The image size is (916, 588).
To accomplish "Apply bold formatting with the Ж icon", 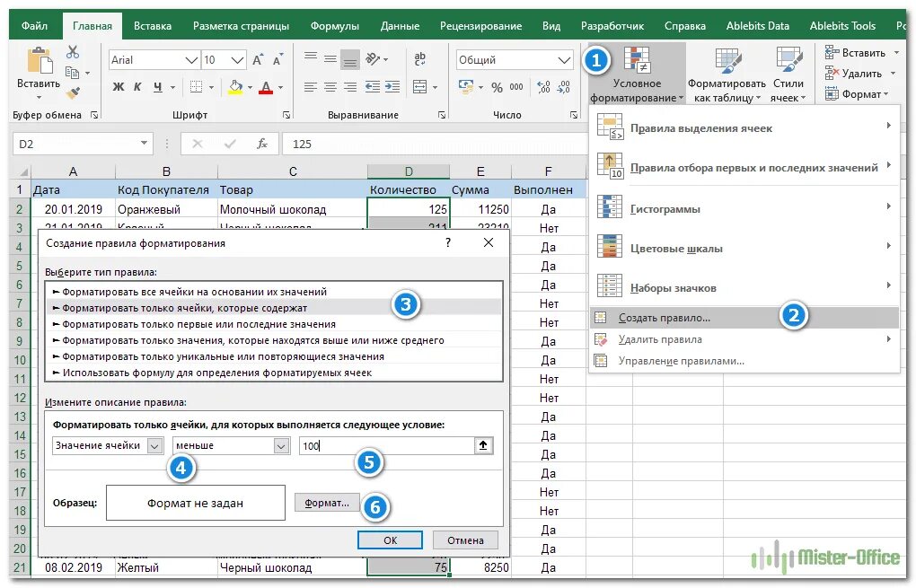I will (x=117, y=88).
